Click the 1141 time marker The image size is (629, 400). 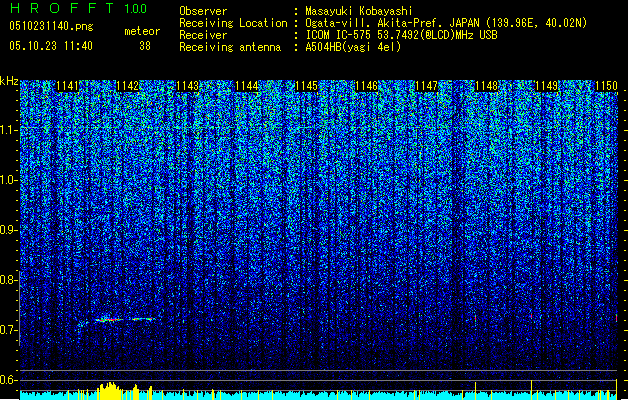point(67,86)
